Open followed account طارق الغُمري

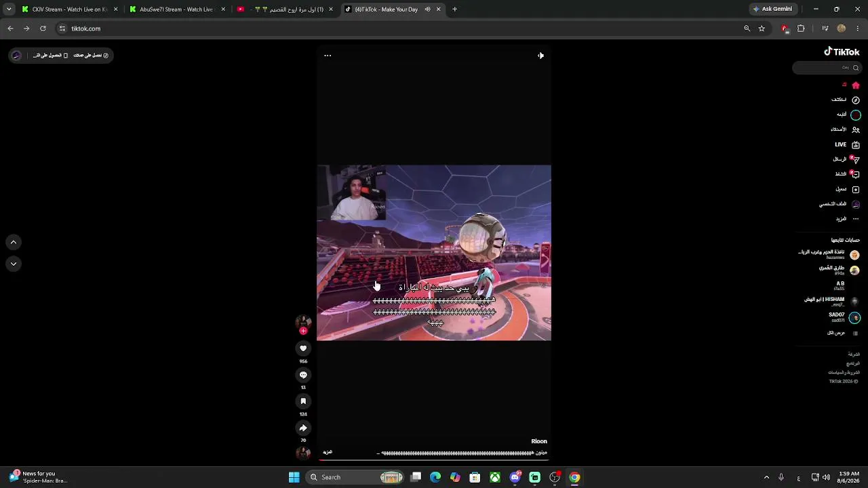(839, 270)
